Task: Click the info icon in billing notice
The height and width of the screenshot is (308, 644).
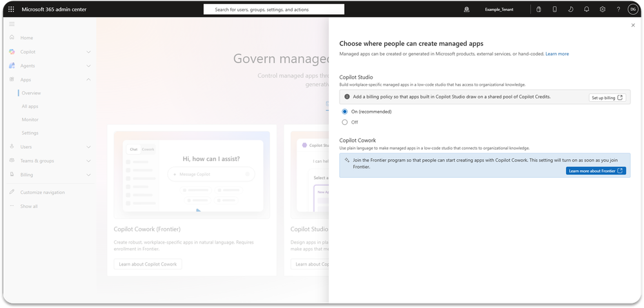Action: coord(347,97)
